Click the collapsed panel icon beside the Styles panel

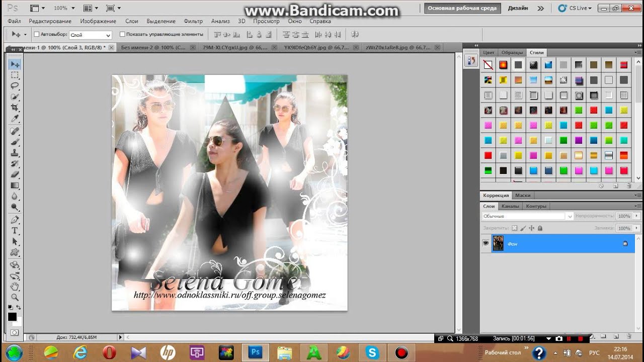(471, 61)
